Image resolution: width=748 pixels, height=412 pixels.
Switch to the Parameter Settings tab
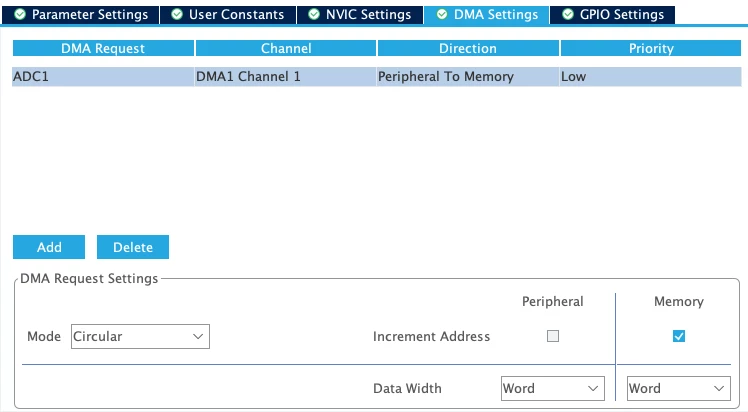81,15
